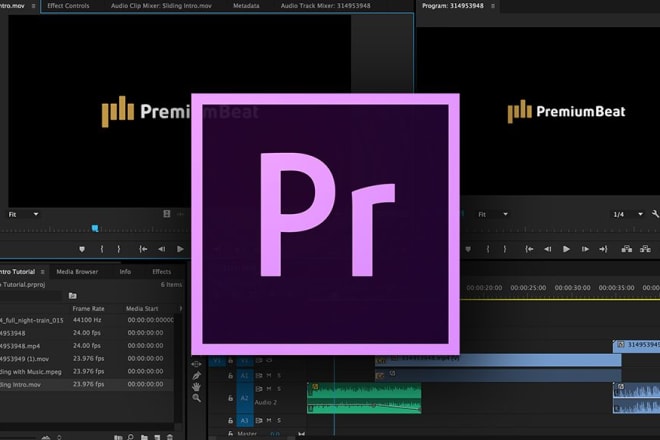Mark In point in the Program monitor

[x=488, y=249]
